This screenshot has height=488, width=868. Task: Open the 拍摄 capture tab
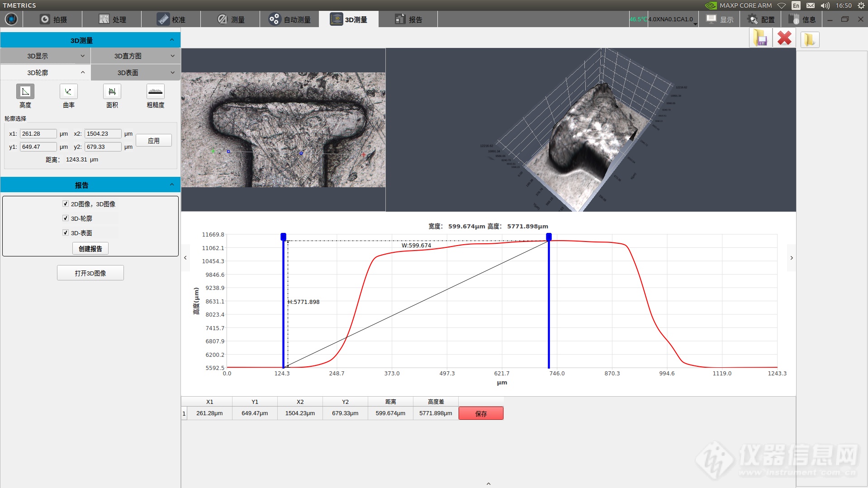click(x=53, y=19)
